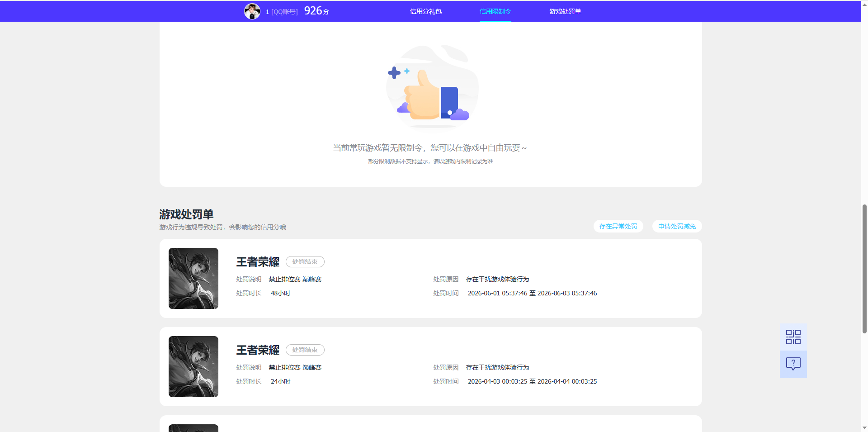
Task: Click the 部分限制数据不支持显示 note
Action: click(x=430, y=161)
